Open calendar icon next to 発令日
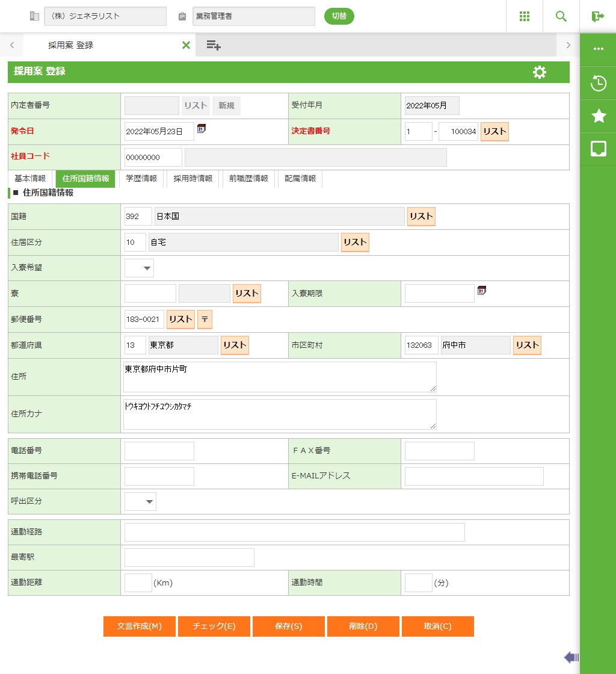 [202, 128]
